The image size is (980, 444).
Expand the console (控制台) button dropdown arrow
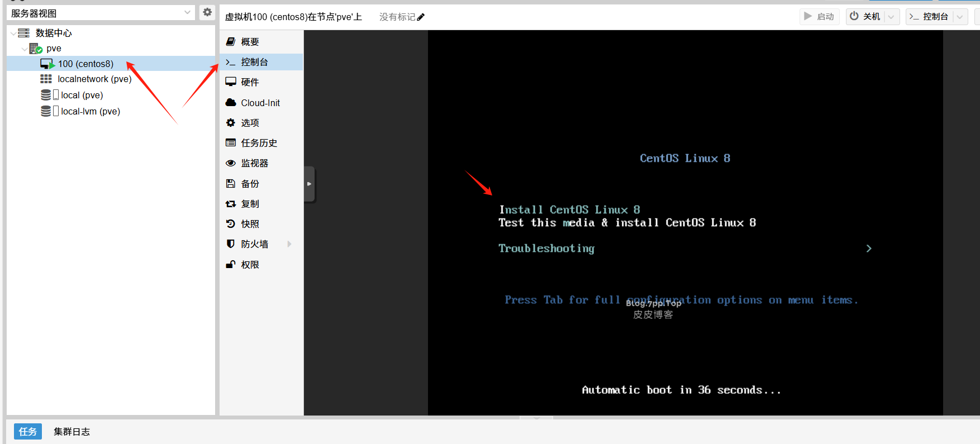960,17
